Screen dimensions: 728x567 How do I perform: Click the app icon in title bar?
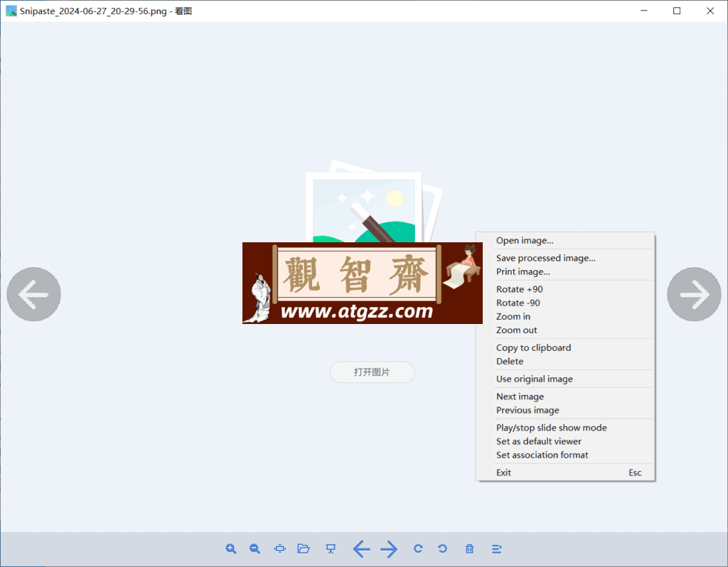click(11, 11)
